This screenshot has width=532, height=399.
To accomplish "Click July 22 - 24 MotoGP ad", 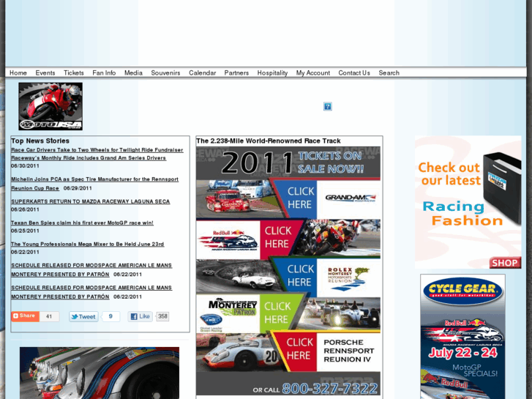I will coord(462,352).
